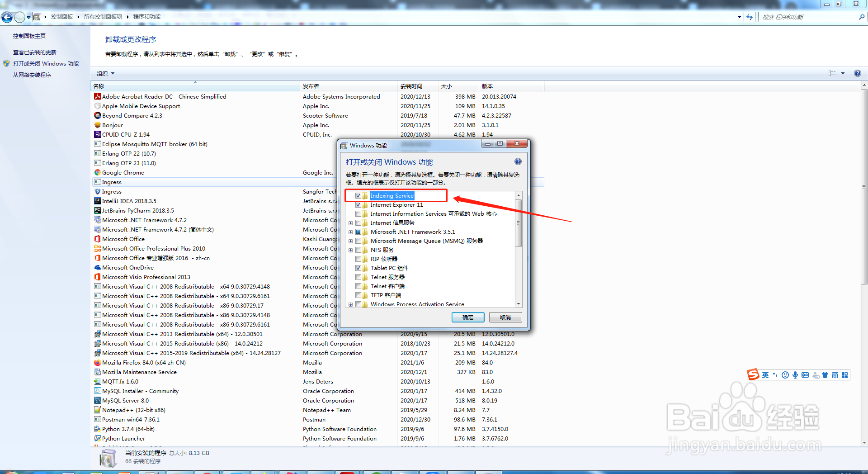Open 查看已安装的更新 link

click(x=35, y=52)
